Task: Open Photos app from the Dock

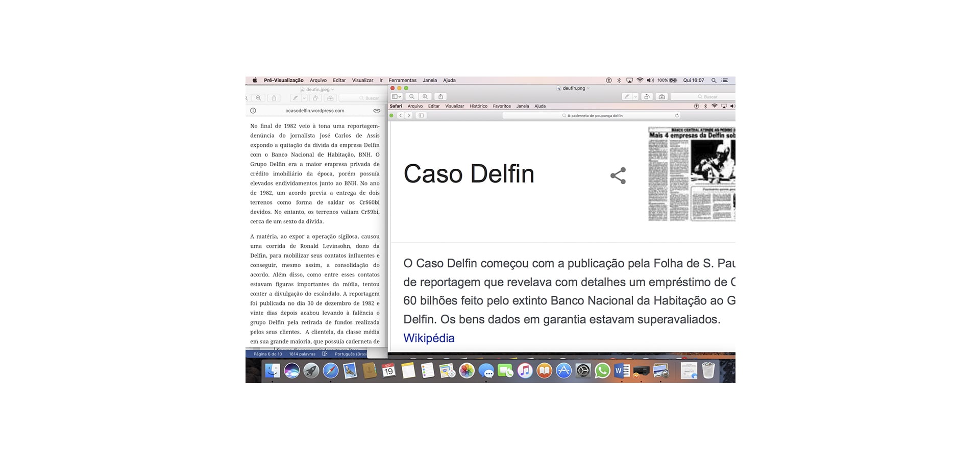Action: [x=467, y=371]
